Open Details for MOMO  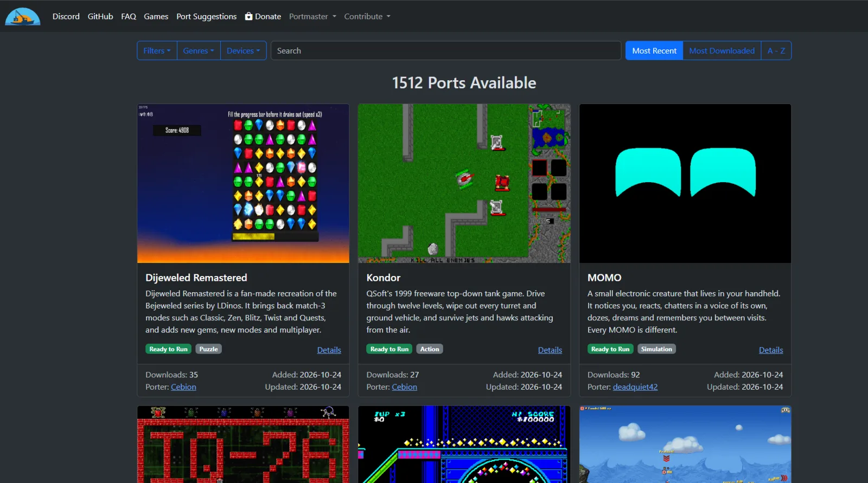771,350
